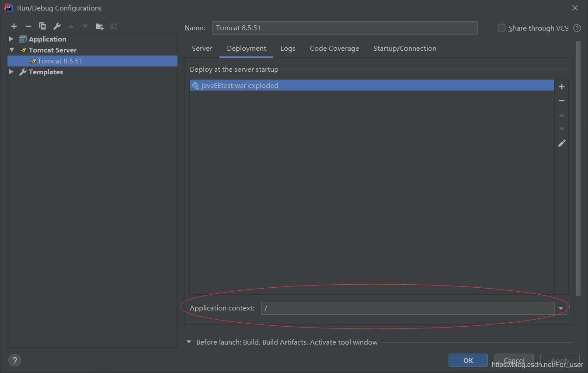Collapse the Tomcat Server node
The width and height of the screenshot is (588, 373).
coord(11,50)
